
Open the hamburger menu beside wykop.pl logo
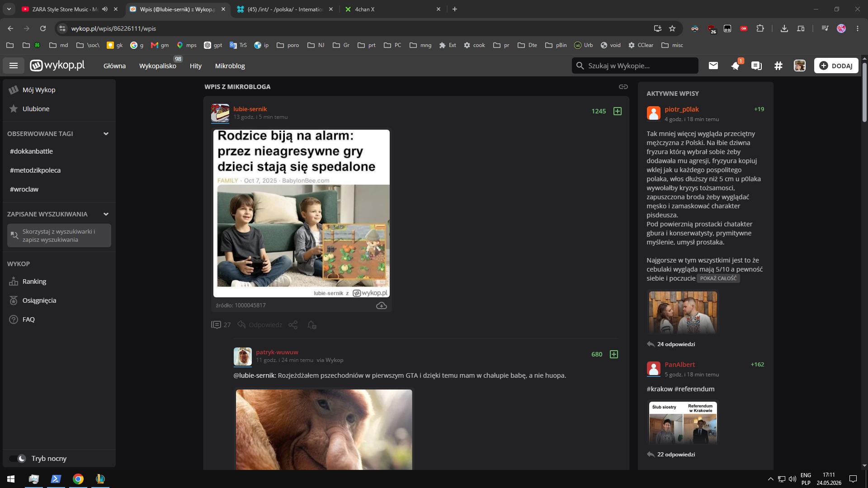click(14, 66)
